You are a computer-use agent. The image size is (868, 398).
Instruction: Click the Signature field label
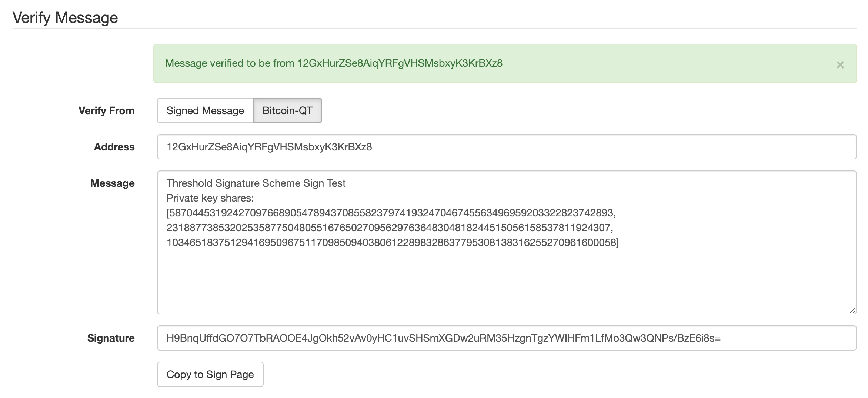[x=111, y=338]
